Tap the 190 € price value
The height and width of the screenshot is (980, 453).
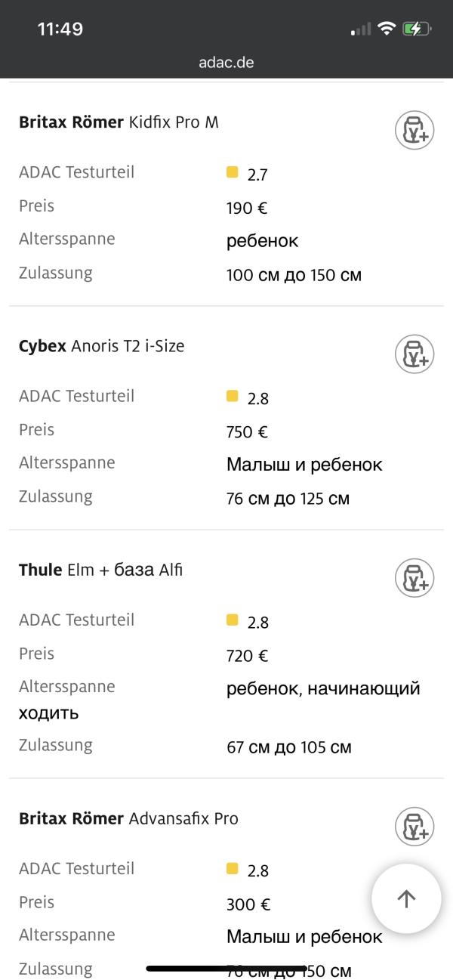pos(247,209)
